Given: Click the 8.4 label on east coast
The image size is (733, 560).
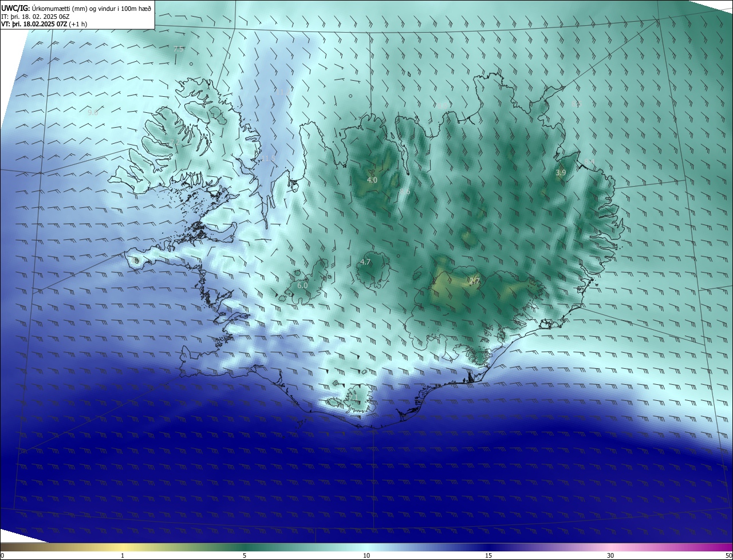Looking at the screenshot, I should coord(589,162).
